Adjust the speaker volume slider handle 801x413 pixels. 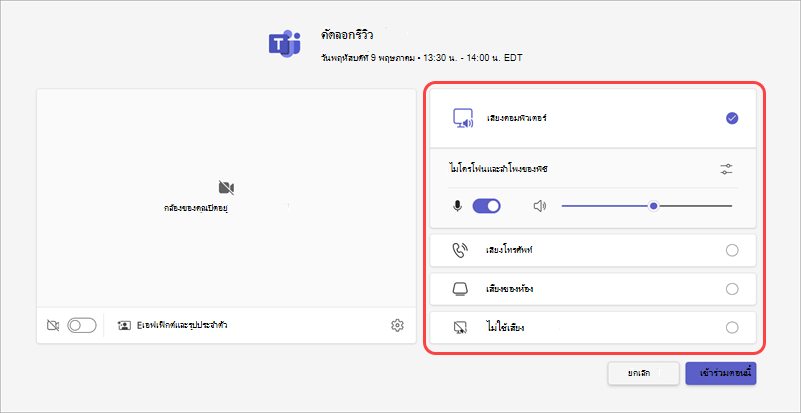point(653,206)
